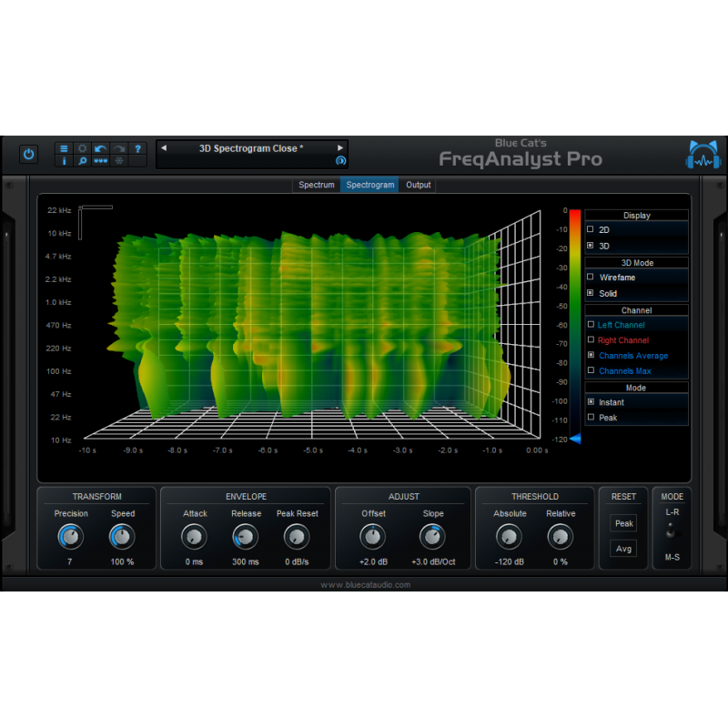The width and height of the screenshot is (728, 728).
Task: Switch Mode from Instant to Peak
Action: (x=610, y=418)
